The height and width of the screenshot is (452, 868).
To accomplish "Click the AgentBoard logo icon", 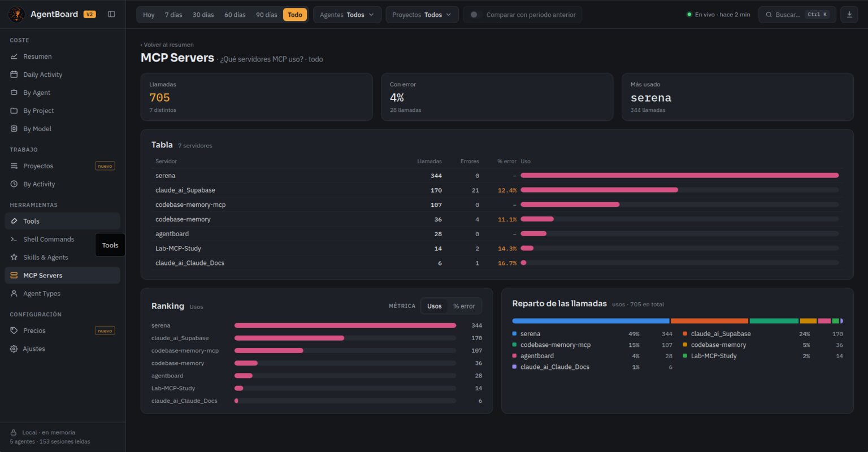I will click(16, 14).
